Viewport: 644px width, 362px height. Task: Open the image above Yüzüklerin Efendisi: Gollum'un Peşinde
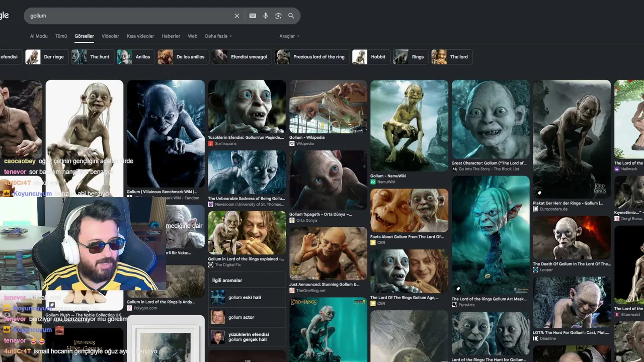[247, 107]
